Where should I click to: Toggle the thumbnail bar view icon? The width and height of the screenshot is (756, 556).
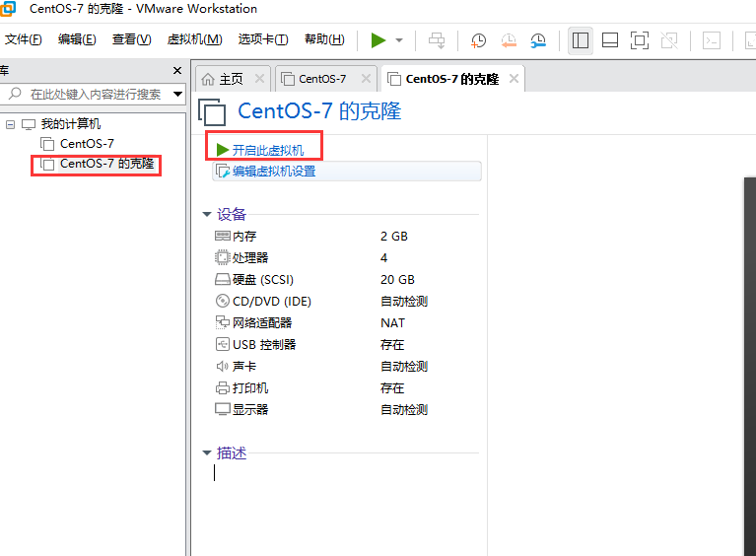610,40
